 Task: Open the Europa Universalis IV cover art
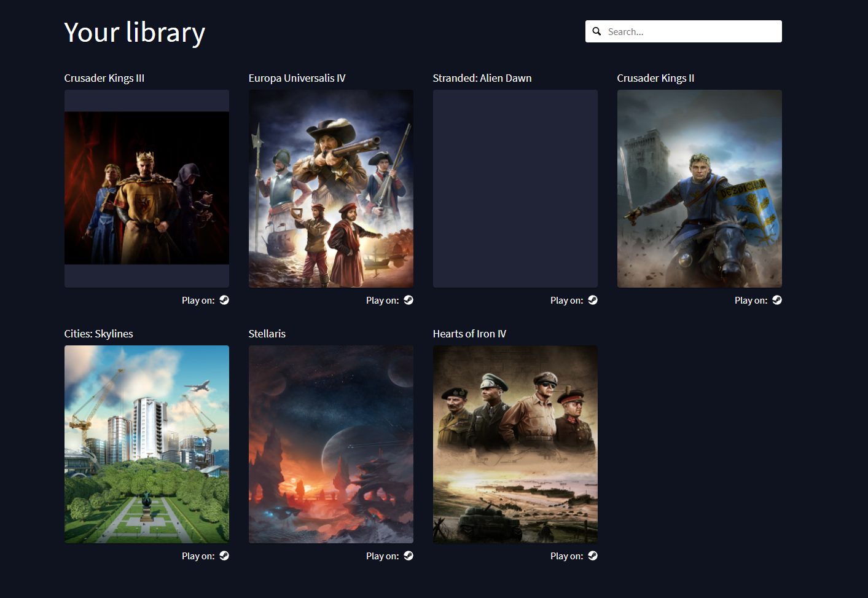coord(331,189)
